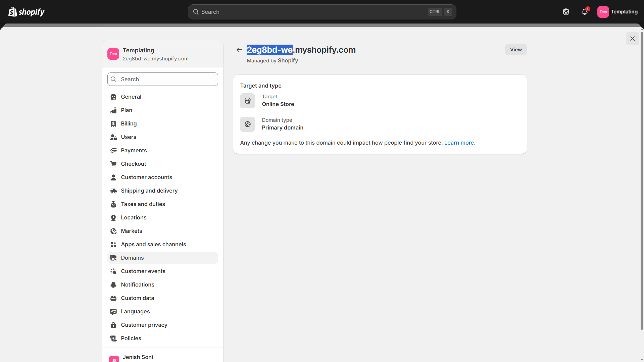Viewport: 644px width, 362px height.
Task: Select the Domains menu item
Action: [163, 258]
